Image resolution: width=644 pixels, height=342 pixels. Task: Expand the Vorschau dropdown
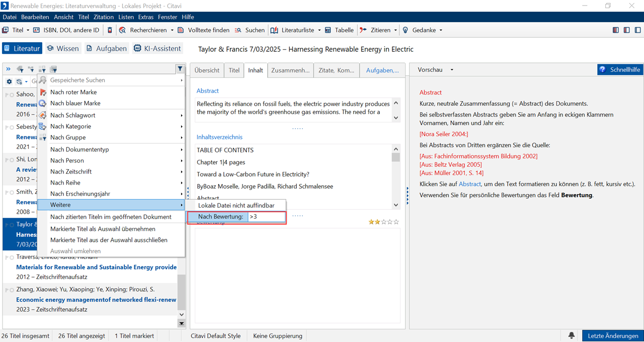click(452, 70)
